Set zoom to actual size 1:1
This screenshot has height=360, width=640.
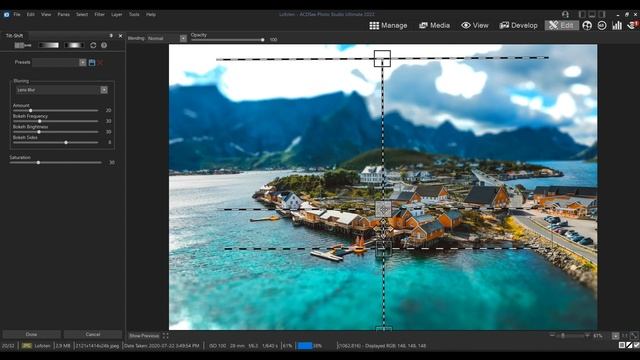[624, 336]
